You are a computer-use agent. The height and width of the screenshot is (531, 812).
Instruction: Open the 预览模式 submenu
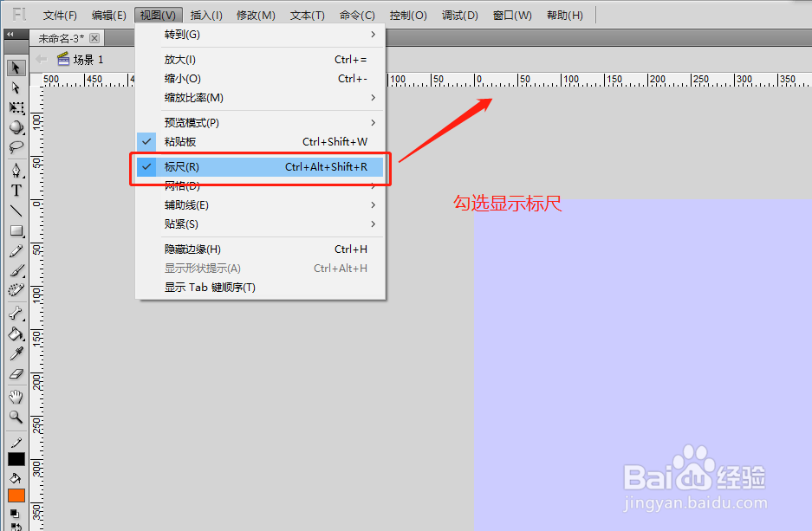click(x=183, y=122)
